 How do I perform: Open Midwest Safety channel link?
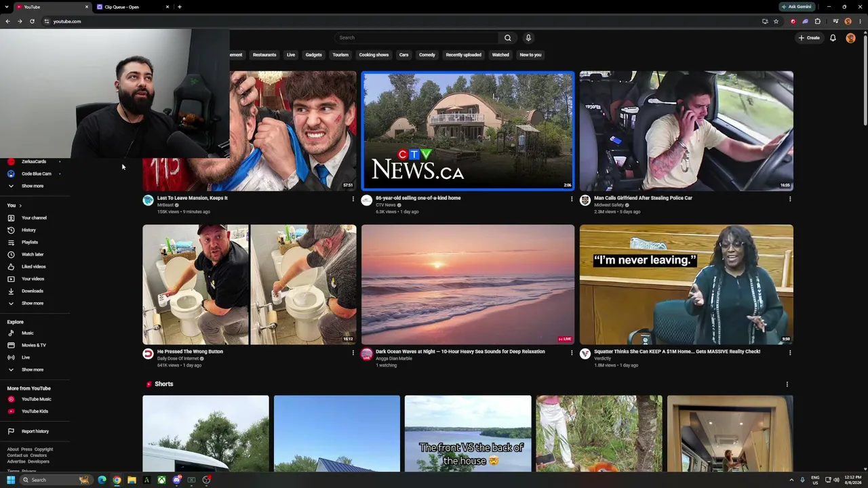click(x=609, y=205)
